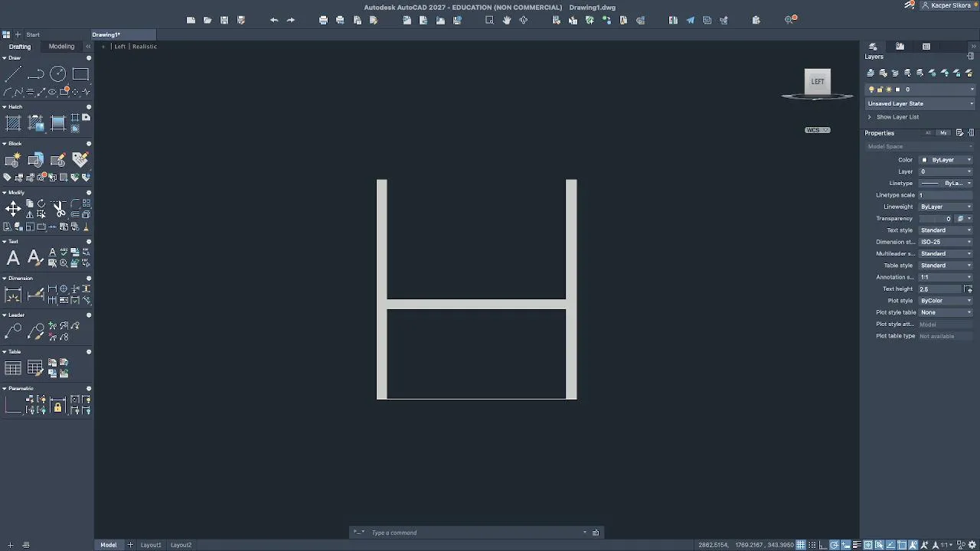The height and width of the screenshot is (551, 980).
Task: Switch to Layout2 tab
Action: pos(181,545)
